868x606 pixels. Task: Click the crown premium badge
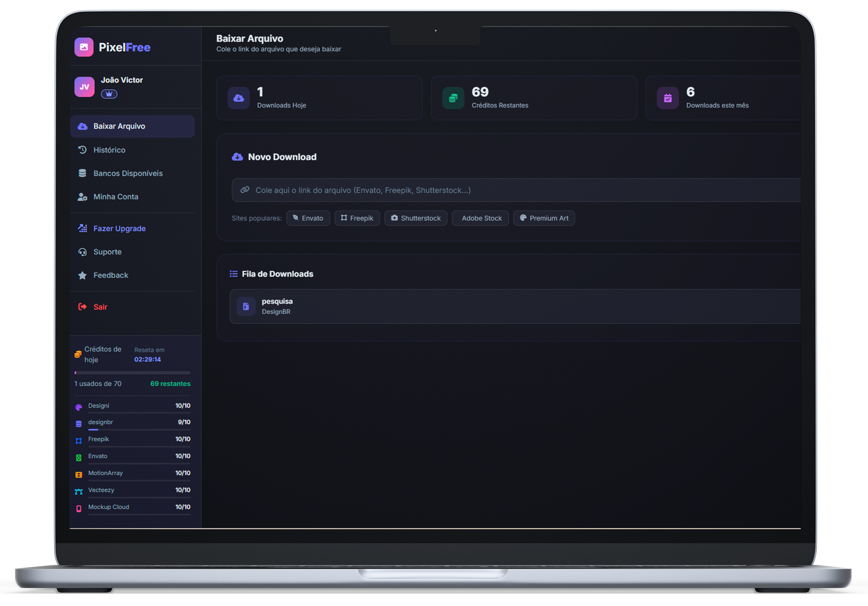[109, 94]
